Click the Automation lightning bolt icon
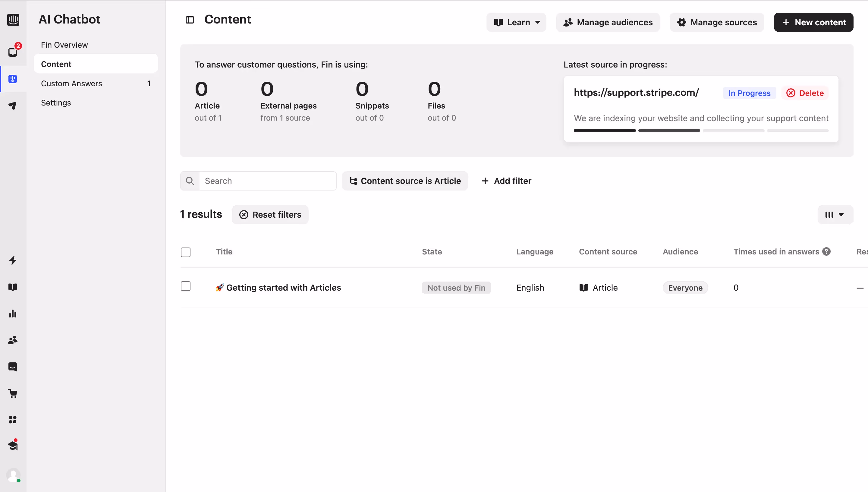Viewport: 868px width, 492px height. tap(13, 260)
